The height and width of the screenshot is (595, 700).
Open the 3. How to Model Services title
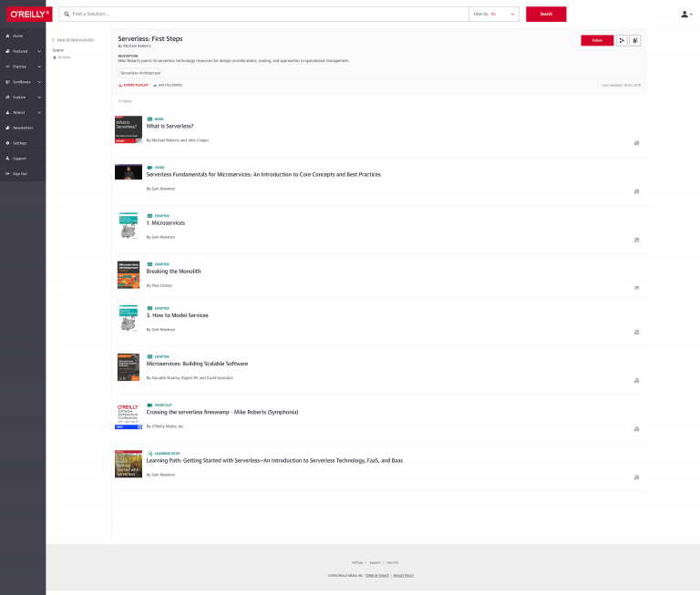[x=177, y=315]
